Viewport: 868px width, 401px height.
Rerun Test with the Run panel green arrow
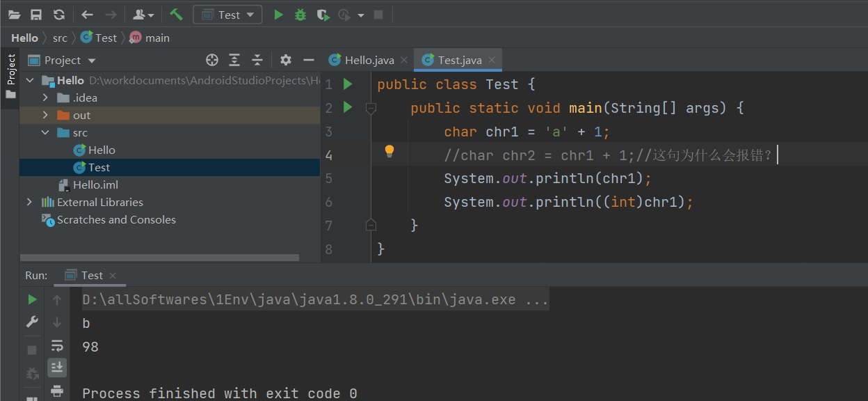click(x=32, y=299)
